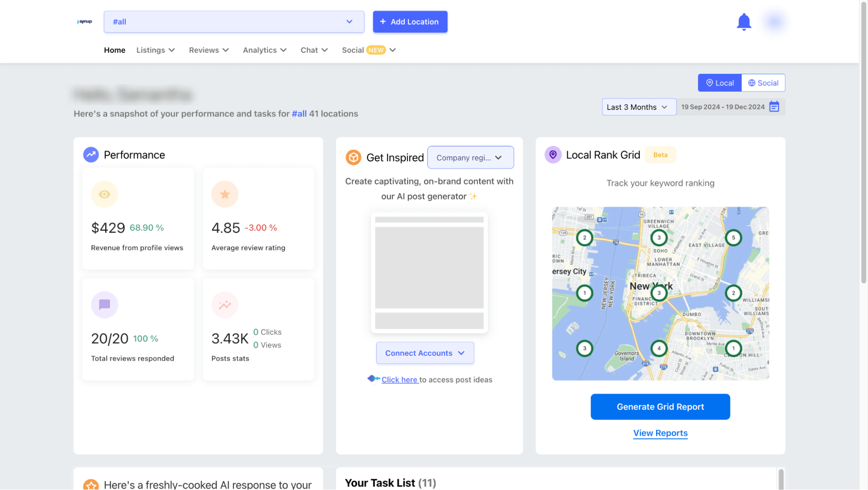Open the #all location selector dropdown
This screenshot has height=490, width=868.
click(234, 22)
